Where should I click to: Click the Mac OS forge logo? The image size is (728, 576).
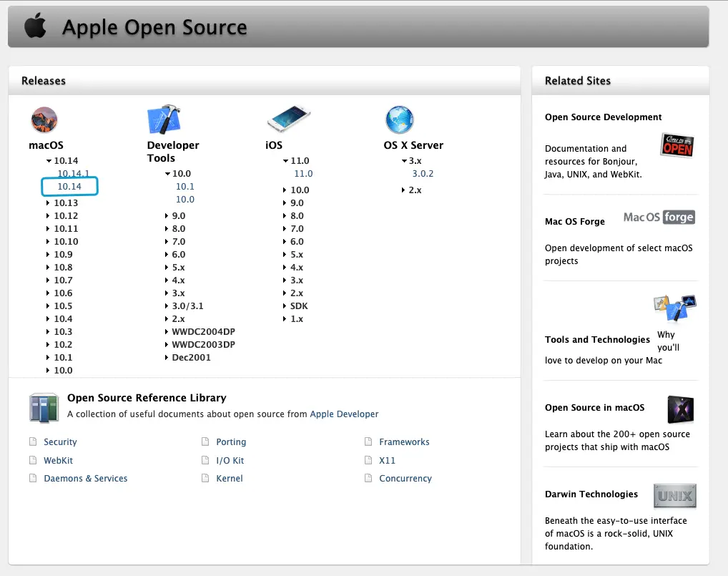tap(659, 217)
